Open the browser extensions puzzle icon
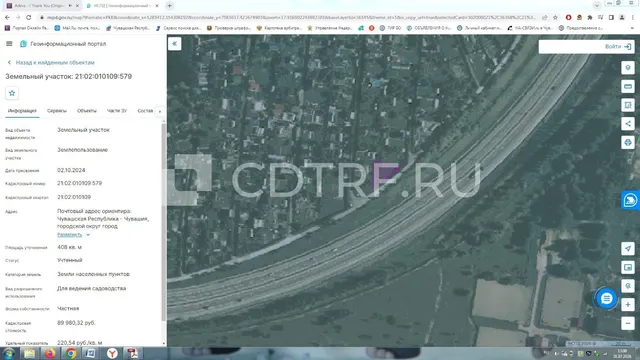This screenshot has height=360, width=640. coord(590,18)
